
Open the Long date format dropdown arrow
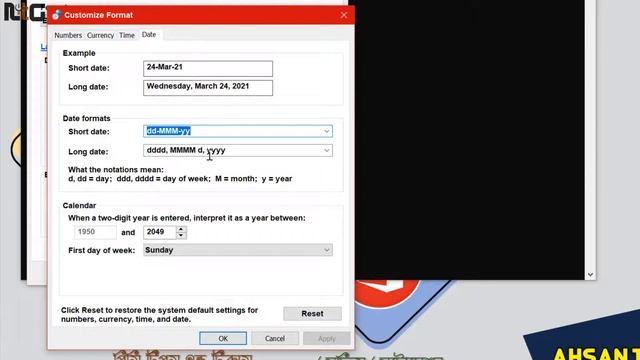click(327, 151)
